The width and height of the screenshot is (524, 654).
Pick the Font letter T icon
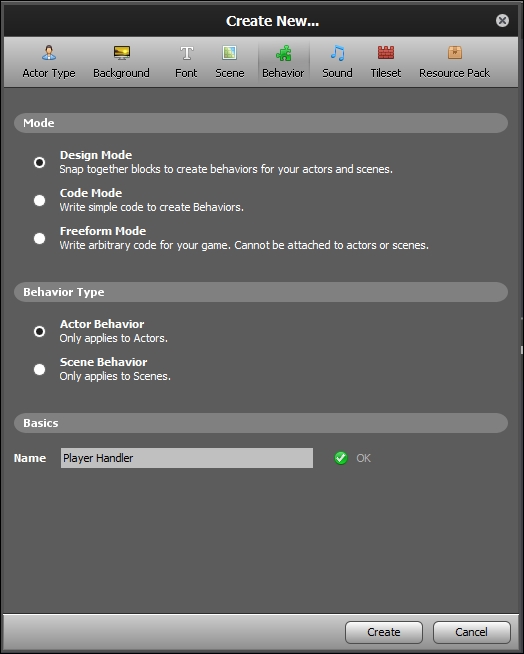coord(186,53)
